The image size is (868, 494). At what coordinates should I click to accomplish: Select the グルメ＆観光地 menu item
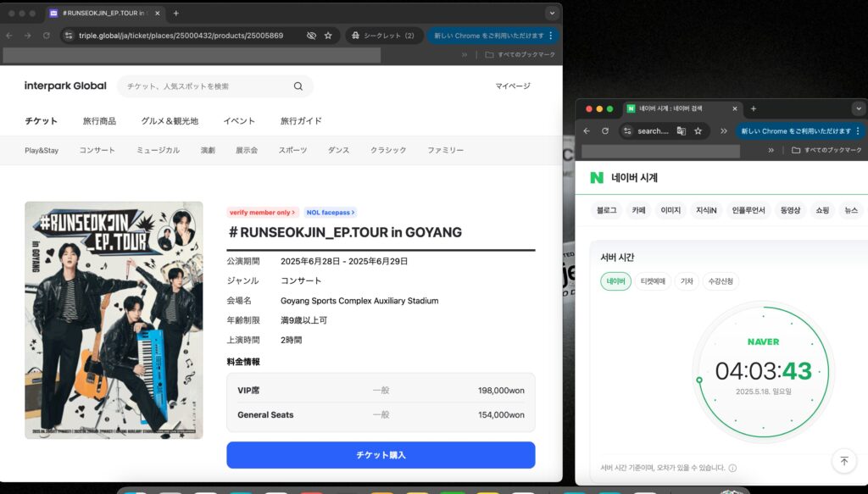(x=170, y=121)
